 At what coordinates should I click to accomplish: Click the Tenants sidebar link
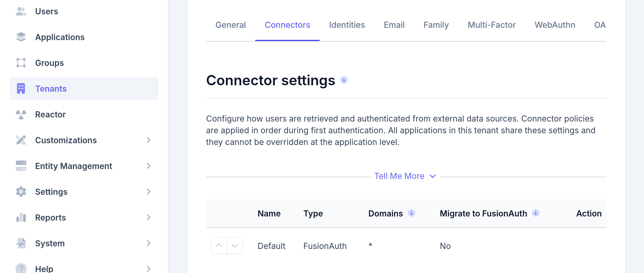click(x=84, y=88)
